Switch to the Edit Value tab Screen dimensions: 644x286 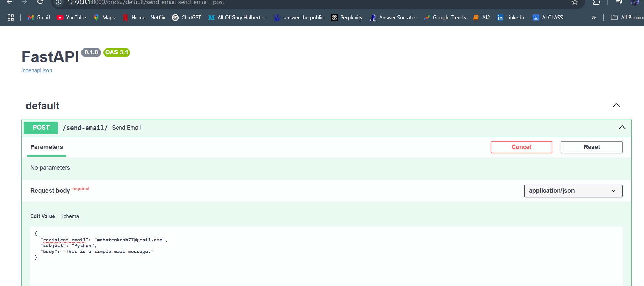(x=43, y=216)
